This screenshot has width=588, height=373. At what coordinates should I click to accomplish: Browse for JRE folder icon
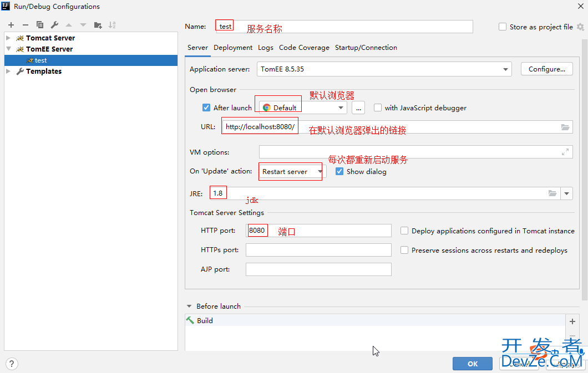(x=552, y=193)
